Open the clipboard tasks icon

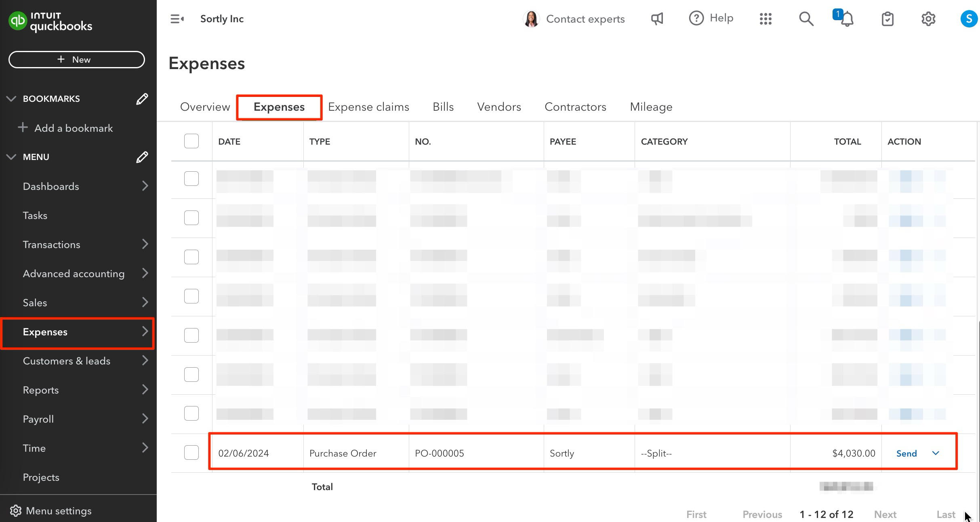tap(887, 19)
